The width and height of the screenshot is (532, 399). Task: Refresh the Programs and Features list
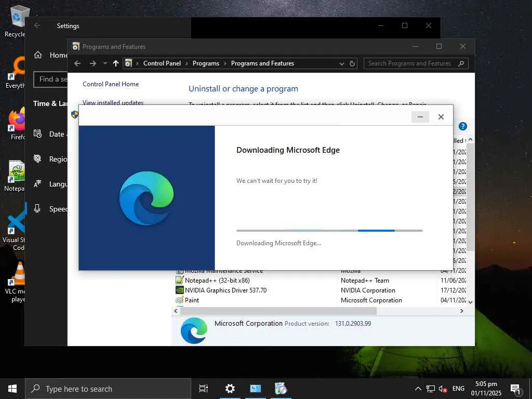(x=352, y=63)
